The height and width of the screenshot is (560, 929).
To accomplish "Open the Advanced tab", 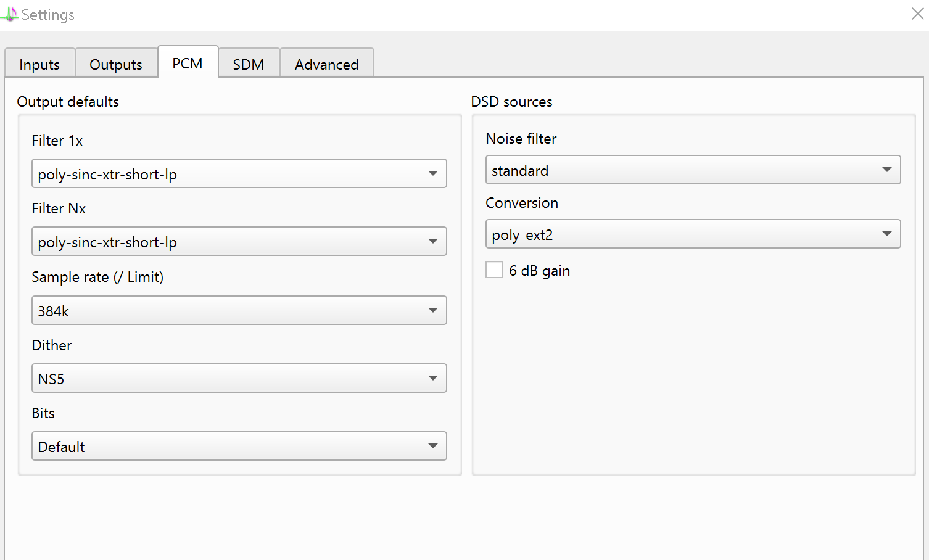I will [x=326, y=64].
